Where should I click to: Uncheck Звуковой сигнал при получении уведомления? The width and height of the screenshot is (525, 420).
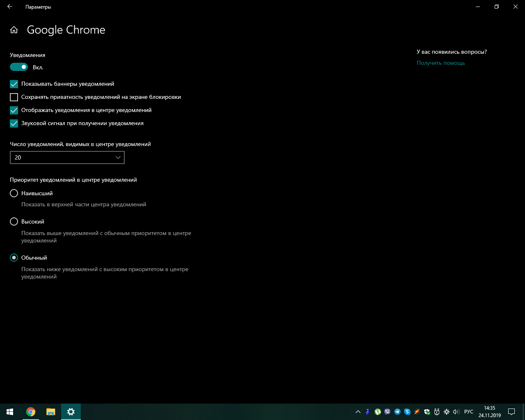click(14, 123)
